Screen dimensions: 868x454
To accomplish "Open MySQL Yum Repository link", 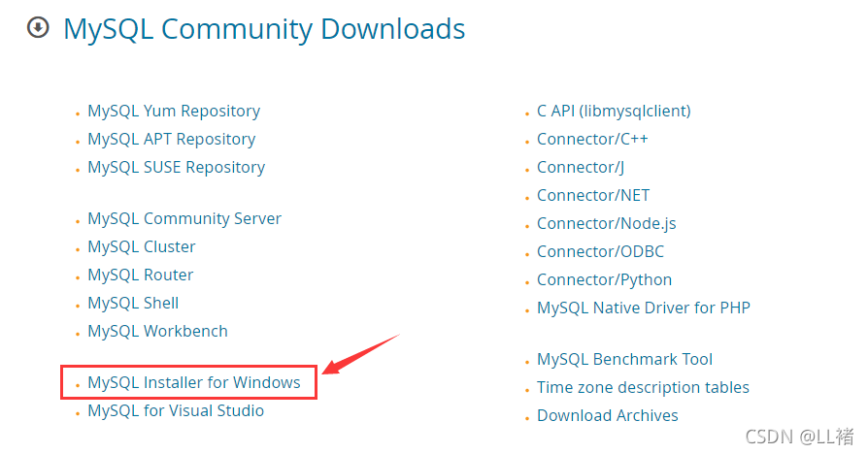I will click(174, 112).
